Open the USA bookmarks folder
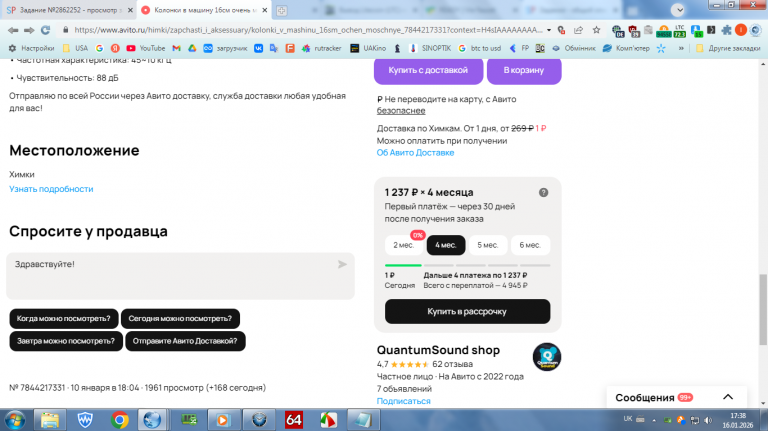Viewport: 768px width, 431px height. pyautogui.click(x=75, y=48)
